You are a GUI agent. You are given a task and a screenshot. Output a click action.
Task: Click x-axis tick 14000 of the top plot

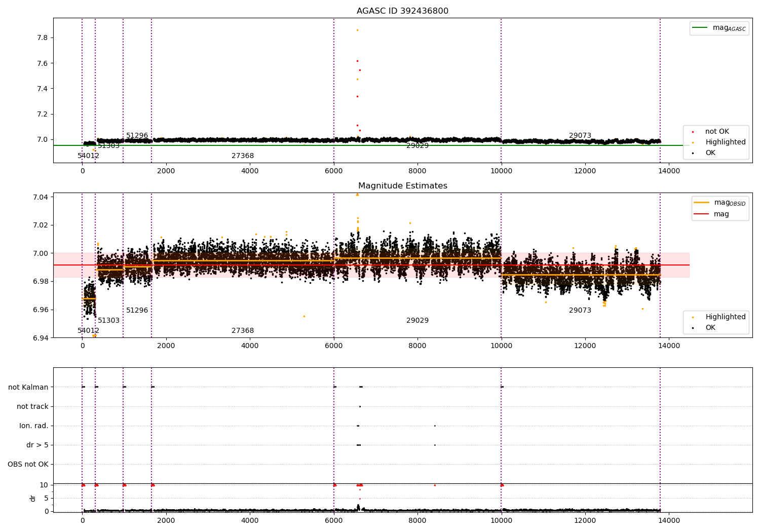(x=669, y=171)
